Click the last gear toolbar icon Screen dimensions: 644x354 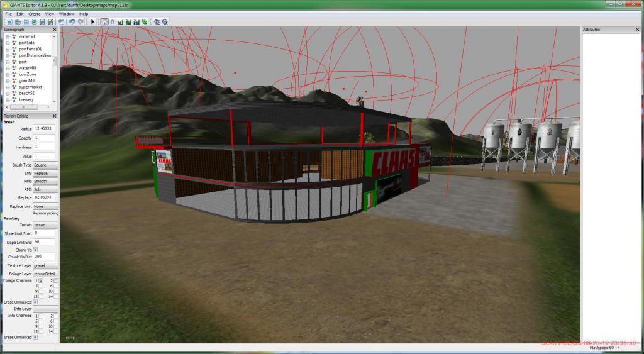(165, 22)
